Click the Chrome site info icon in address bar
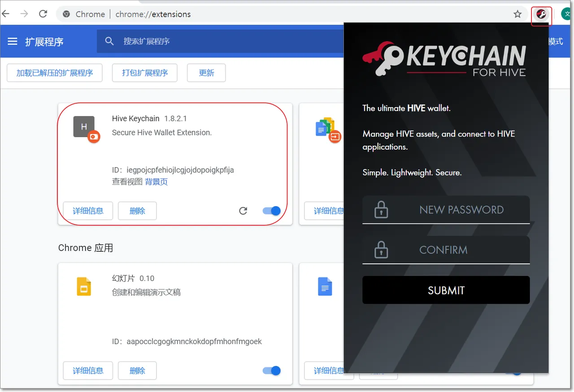This screenshot has width=574, height=392. [66, 14]
